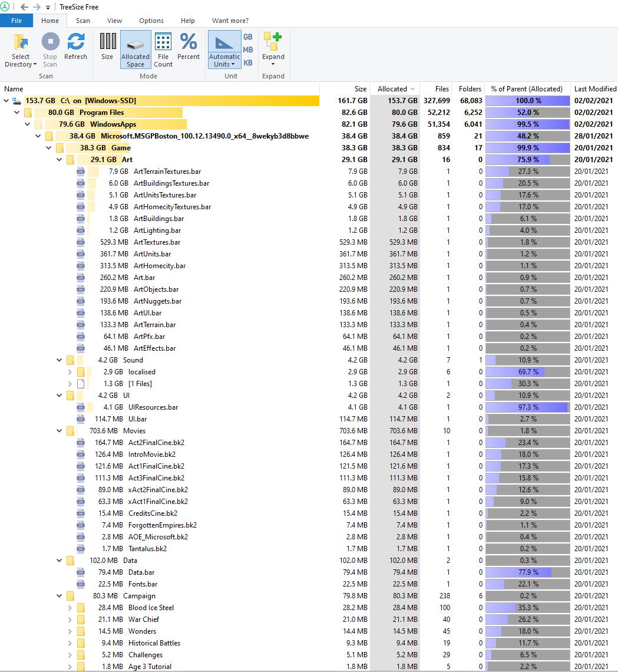Set unit to GB
The height and width of the screenshot is (672, 618).
pos(247,37)
